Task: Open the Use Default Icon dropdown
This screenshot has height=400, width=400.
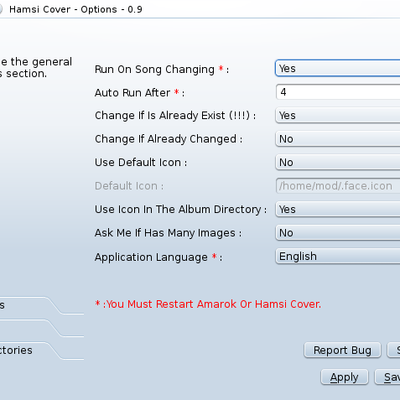Action: 337,162
